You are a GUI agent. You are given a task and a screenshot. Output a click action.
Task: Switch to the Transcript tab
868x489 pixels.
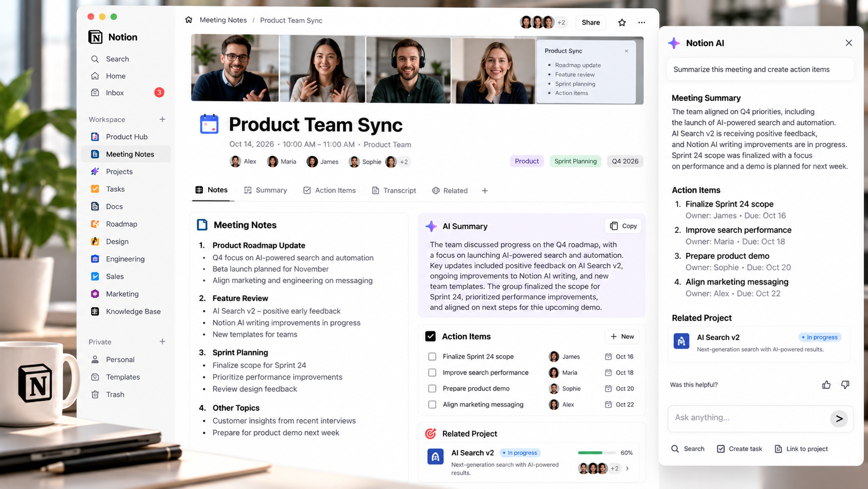(x=394, y=190)
